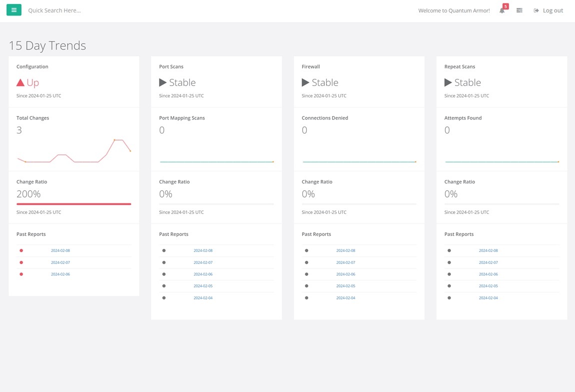Click the red status dot beside 2024-02-06
The image size is (575, 392).
(x=21, y=274)
